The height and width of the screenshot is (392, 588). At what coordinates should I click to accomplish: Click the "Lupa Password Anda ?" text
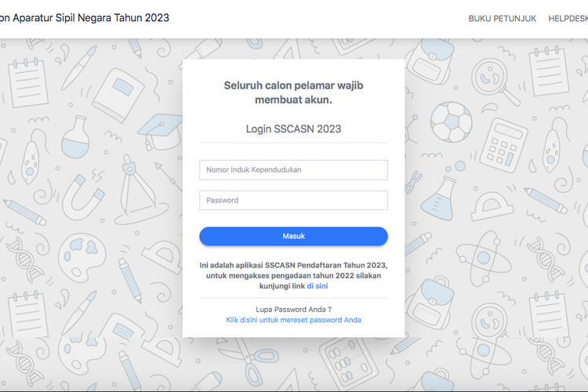click(x=293, y=309)
